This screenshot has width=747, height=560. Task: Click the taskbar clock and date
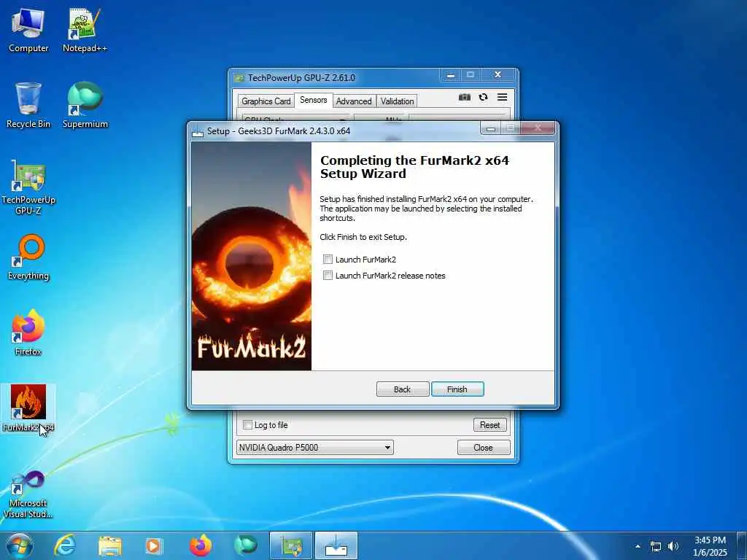click(710, 546)
